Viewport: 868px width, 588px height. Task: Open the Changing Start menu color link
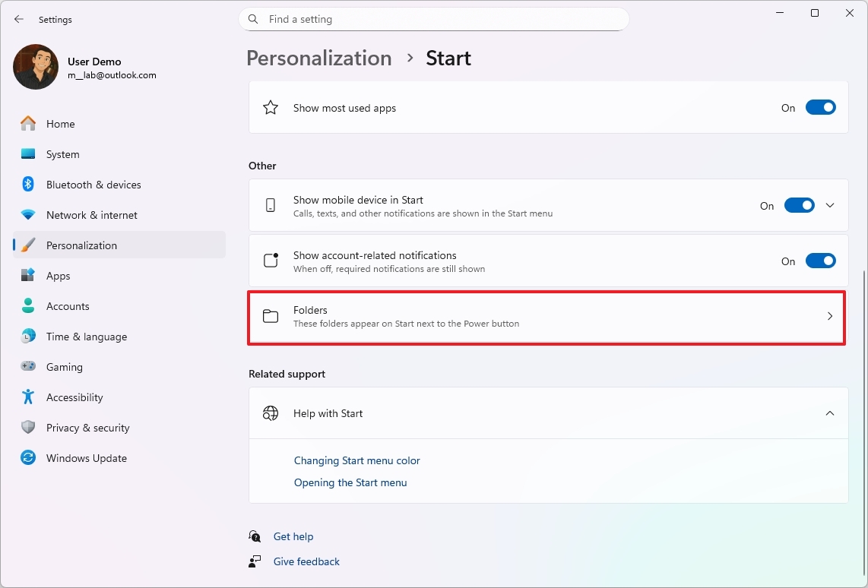[x=357, y=460]
